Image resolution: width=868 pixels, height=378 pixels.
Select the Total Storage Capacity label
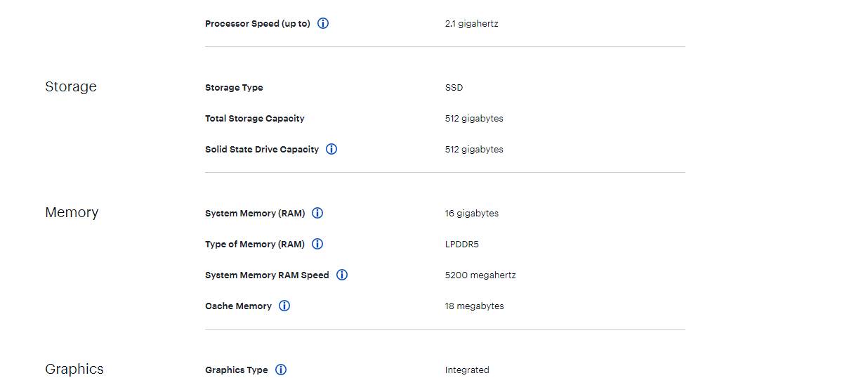point(255,118)
